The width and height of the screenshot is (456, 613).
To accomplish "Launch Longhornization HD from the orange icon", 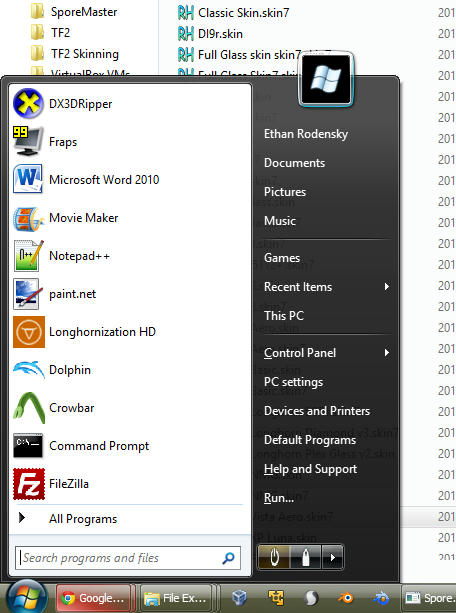I will click(29, 332).
